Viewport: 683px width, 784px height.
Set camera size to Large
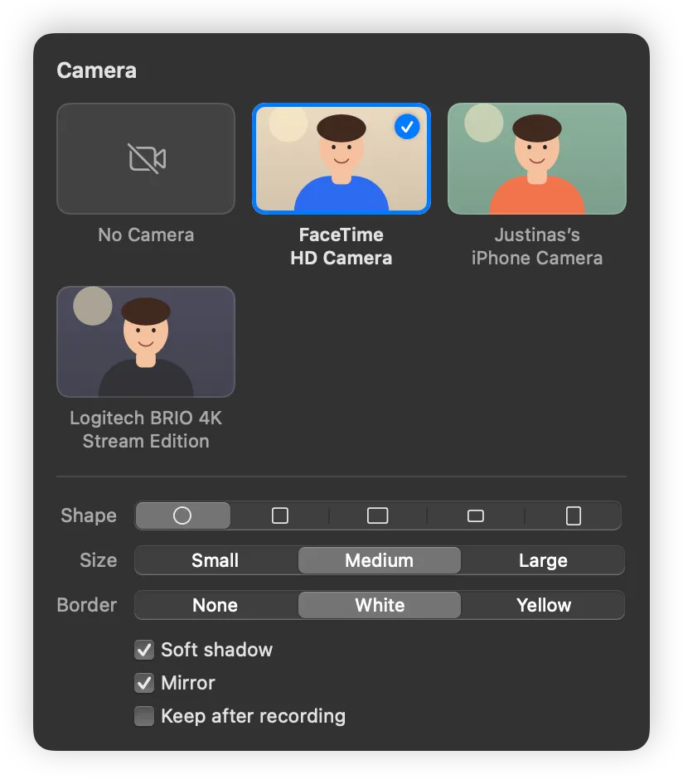[543, 560]
